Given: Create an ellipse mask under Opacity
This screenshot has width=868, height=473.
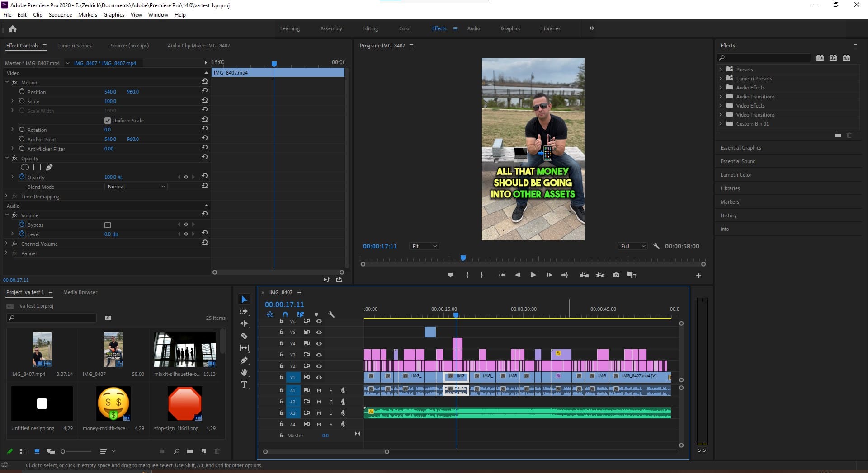Looking at the screenshot, I should 25,168.
